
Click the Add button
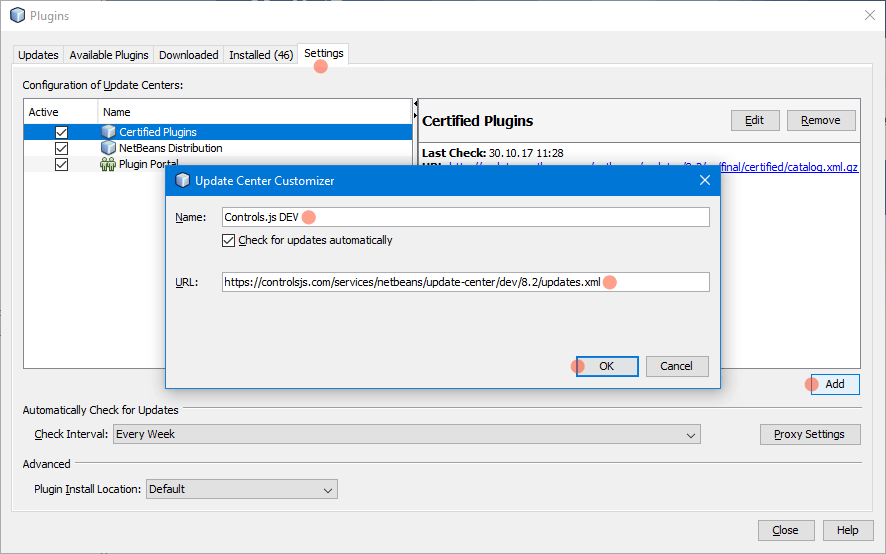[x=835, y=384]
